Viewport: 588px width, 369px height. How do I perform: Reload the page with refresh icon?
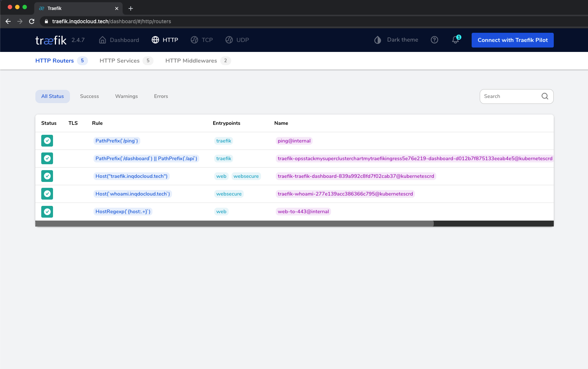click(x=32, y=21)
